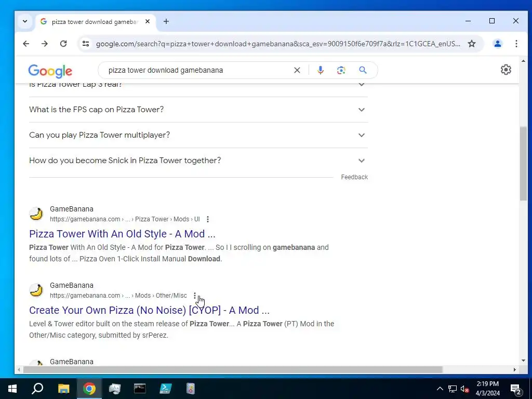Click the banana favicon of CYOP result
This screenshot has width=532, height=399.
36,290
